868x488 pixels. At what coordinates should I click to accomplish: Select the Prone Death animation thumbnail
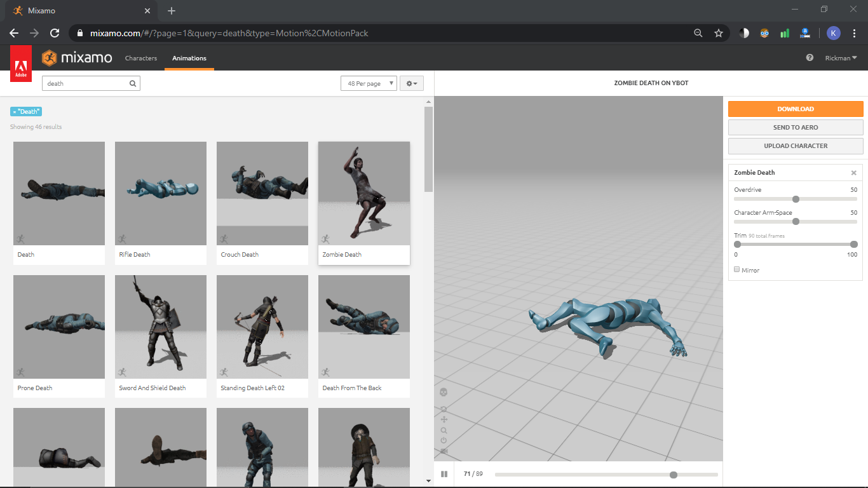pyautogui.click(x=59, y=327)
